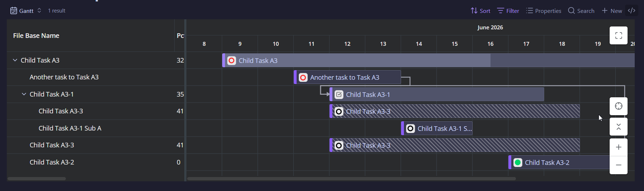Open the Filter options
The image size is (644, 191).
coord(508,11)
